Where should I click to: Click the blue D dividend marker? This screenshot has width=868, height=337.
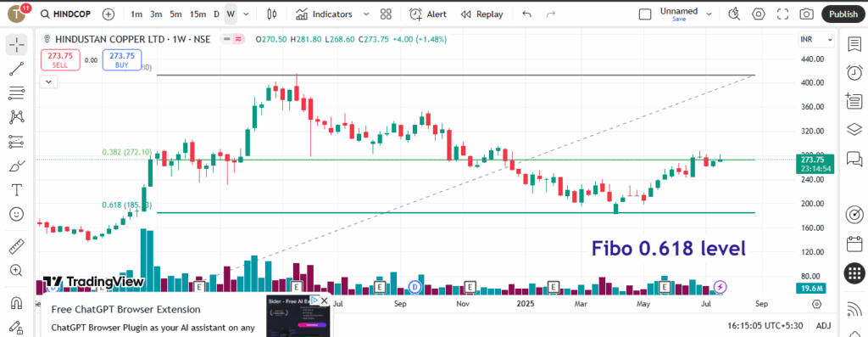coord(415,287)
